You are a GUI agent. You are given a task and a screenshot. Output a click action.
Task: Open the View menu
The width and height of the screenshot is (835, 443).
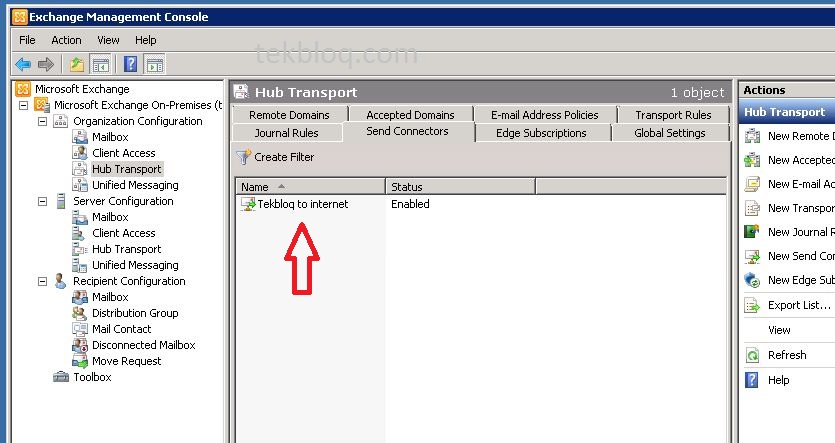[108, 40]
